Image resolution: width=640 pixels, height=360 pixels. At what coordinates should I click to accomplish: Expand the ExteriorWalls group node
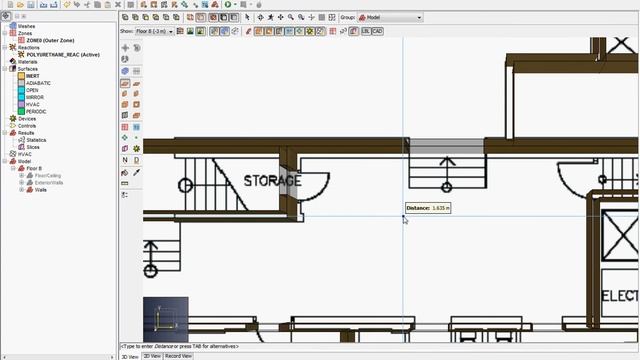pyautogui.click(x=22, y=182)
